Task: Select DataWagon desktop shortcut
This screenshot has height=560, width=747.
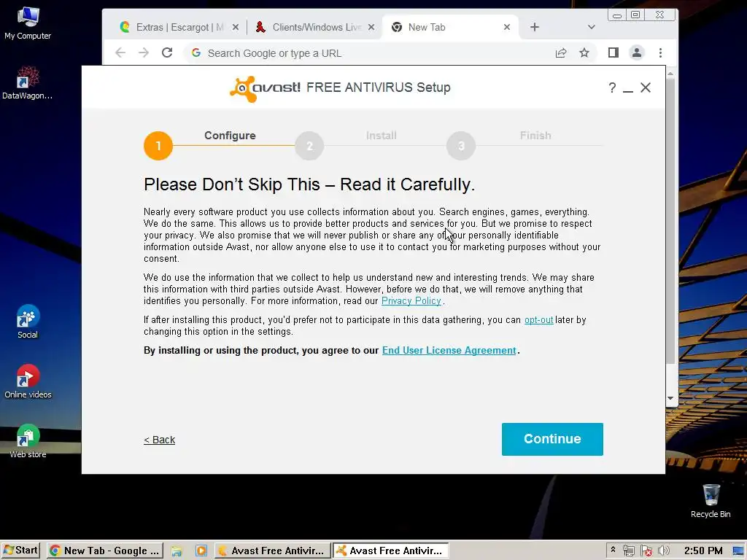Action: [x=28, y=83]
